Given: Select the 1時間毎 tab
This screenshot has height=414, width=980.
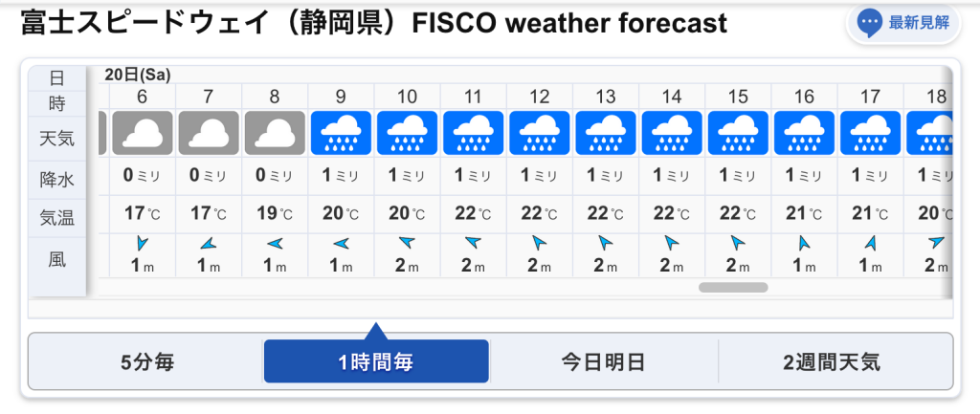Looking at the screenshot, I should coord(376,361).
